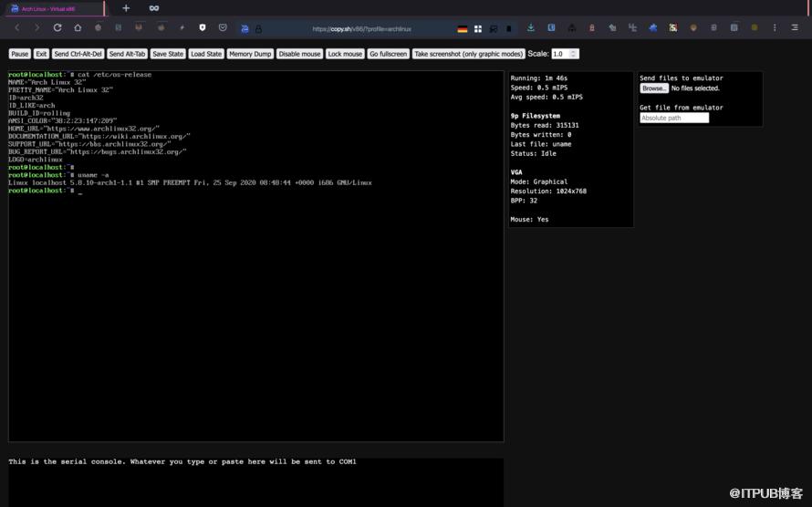This screenshot has width=812, height=507.
Task: Click the Exit button
Action: point(41,54)
